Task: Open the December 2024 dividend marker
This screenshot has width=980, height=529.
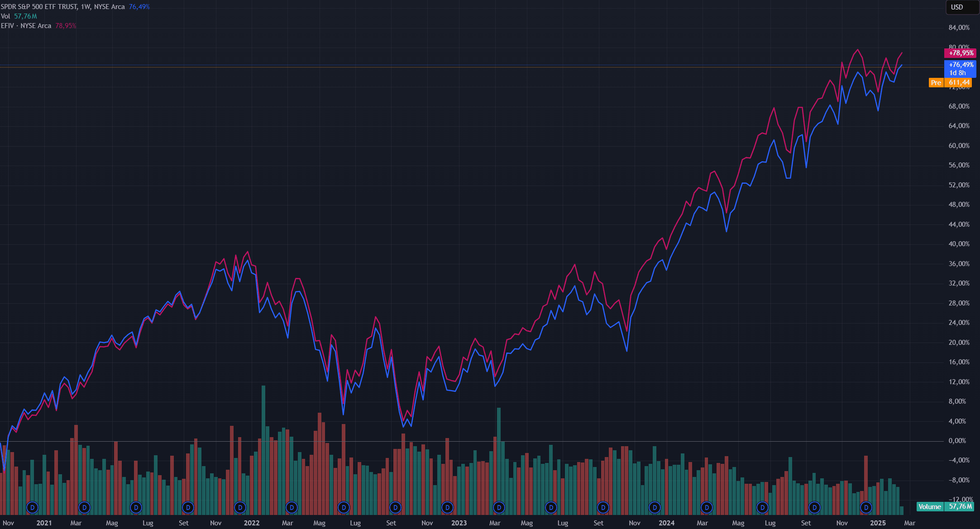Action: point(866,508)
